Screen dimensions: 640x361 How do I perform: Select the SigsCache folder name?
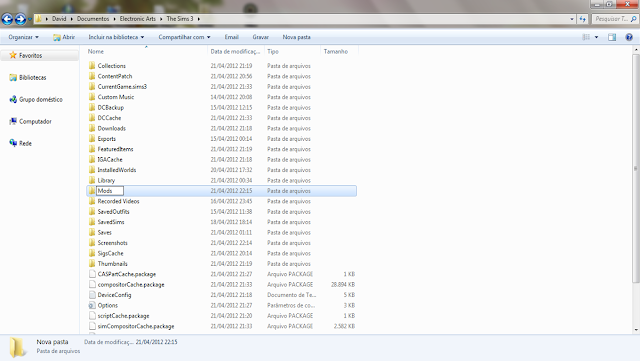coord(110,253)
